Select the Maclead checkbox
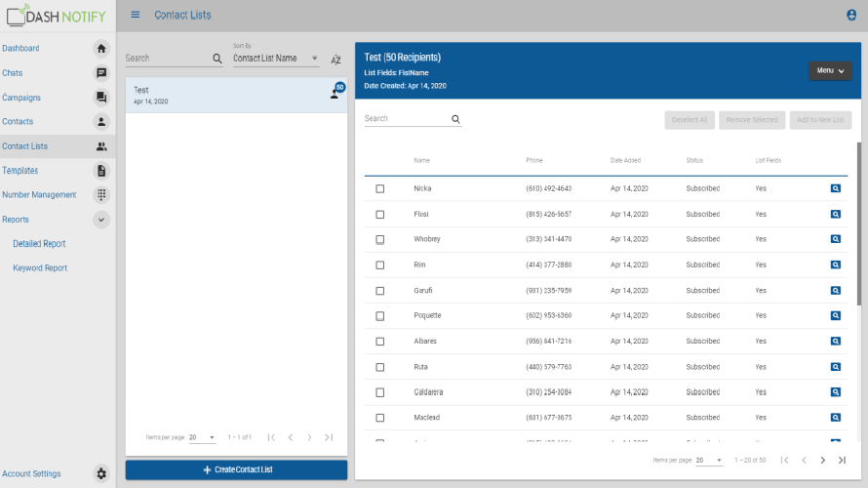Viewport: 868px width, 488px height. (x=379, y=418)
